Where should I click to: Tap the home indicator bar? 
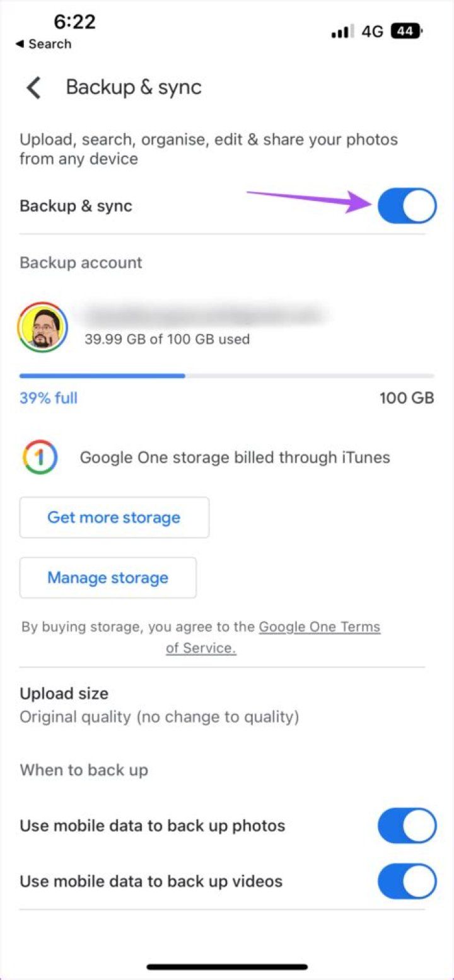pos(227,966)
